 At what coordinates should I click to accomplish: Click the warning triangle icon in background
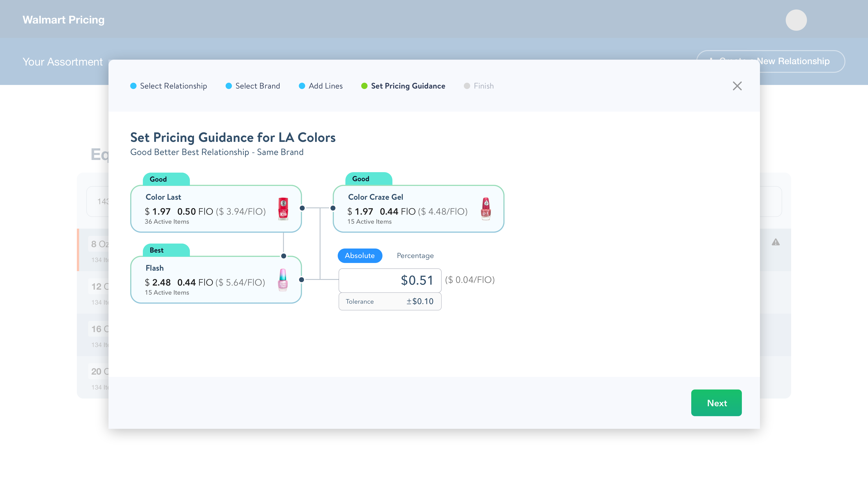tap(775, 242)
